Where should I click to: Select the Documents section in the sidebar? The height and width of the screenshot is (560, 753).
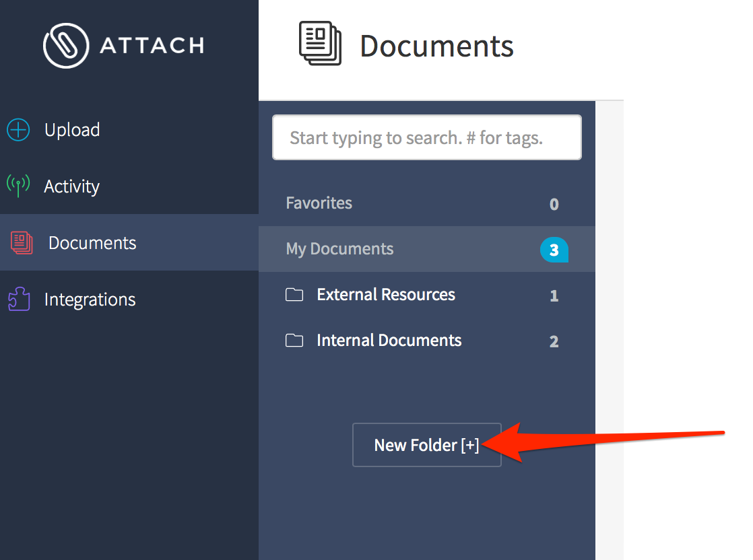click(x=92, y=243)
